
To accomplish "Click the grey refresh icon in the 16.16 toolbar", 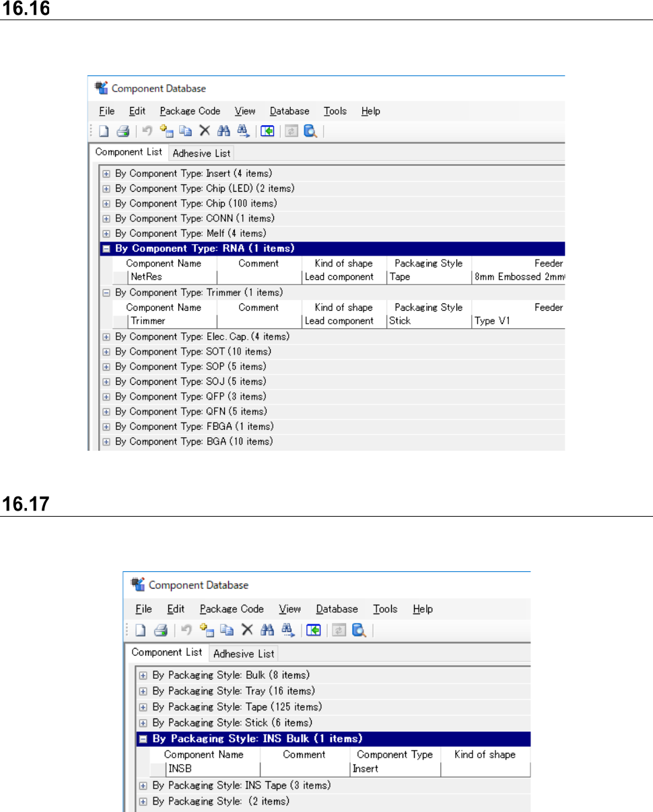I will tap(291, 131).
